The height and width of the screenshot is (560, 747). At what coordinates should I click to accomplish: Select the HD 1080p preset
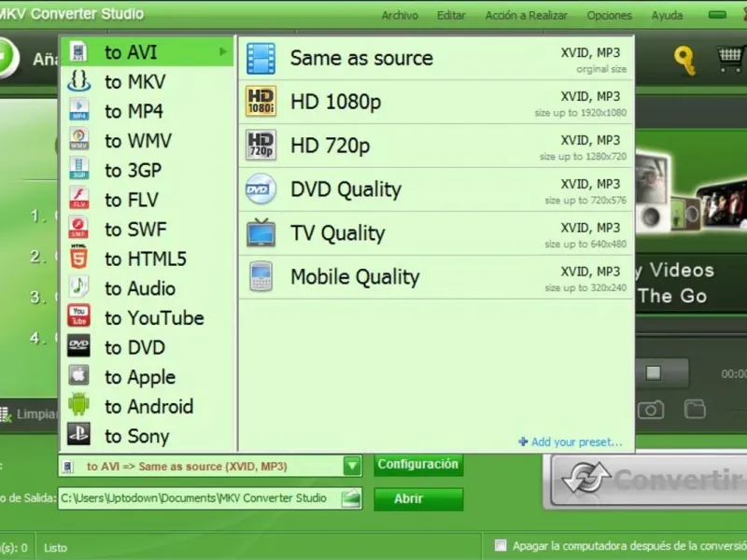tap(436, 102)
